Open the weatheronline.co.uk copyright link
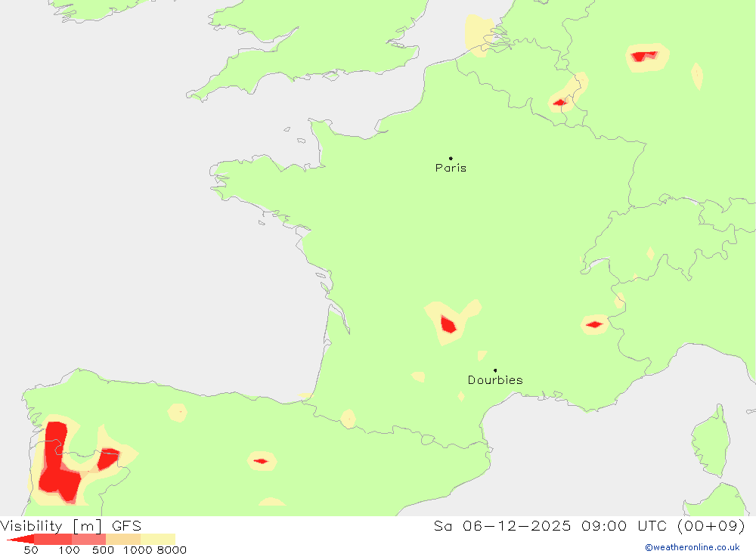This screenshot has width=756, height=554. point(692,547)
